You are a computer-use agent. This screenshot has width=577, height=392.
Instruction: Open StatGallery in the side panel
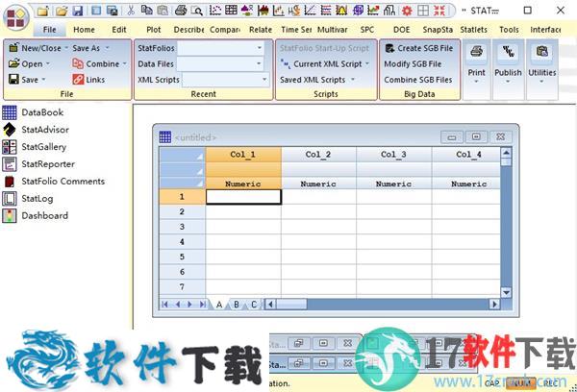[35, 147]
